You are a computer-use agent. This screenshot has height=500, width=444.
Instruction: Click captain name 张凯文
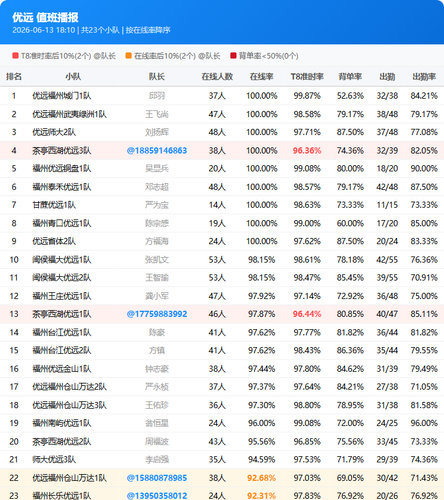pyautogui.click(x=157, y=260)
